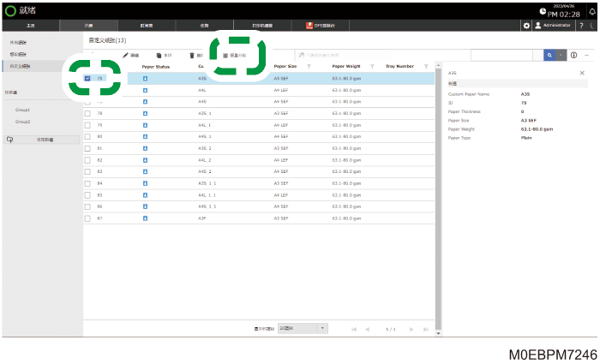Click the paper status icon for A4L
The image size is (600, 364).
[x=145, y=90]
